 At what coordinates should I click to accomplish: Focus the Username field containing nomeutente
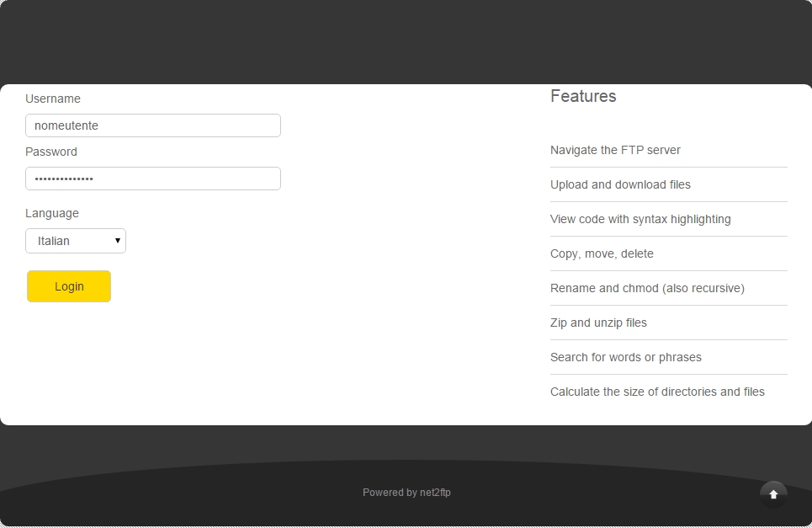coord(153,125)
